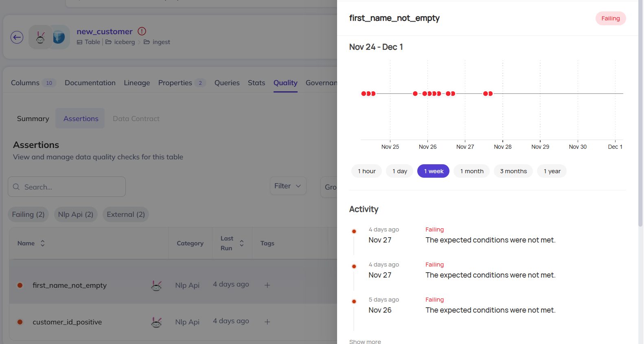Open the Group dropdown beside Filter
This screenshot has width=644, height=344.
(329, 187)
